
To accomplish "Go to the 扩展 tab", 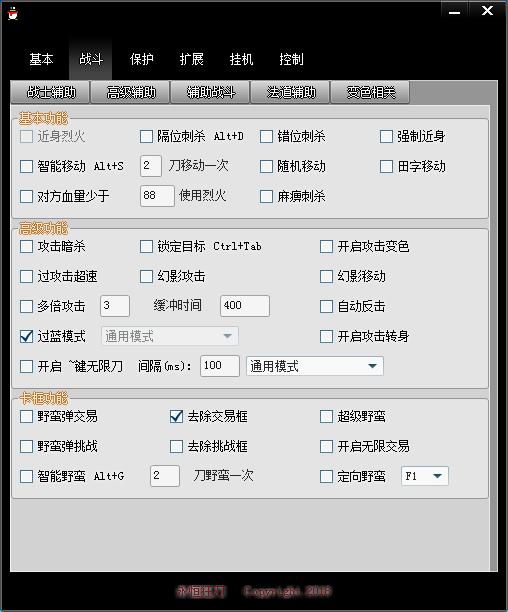I will 191,59.
